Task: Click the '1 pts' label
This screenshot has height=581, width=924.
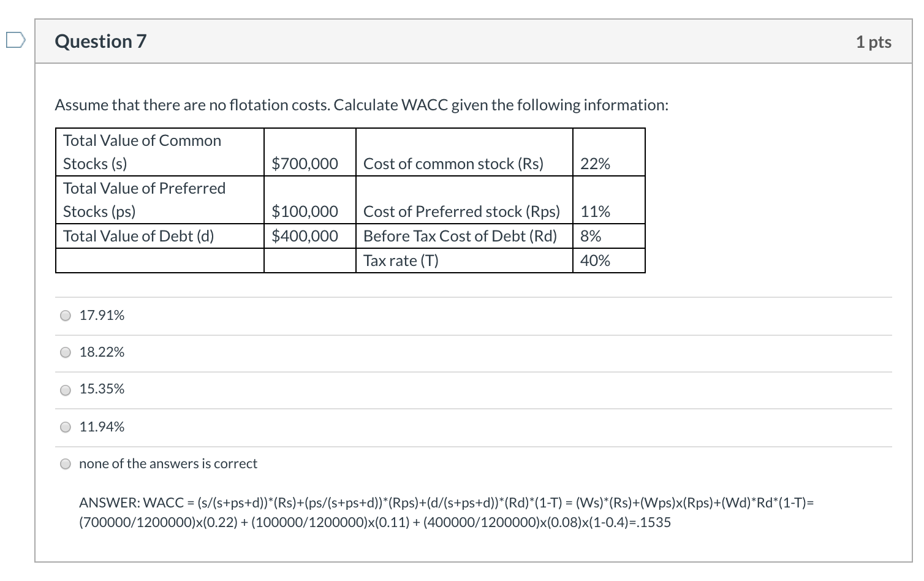Action: click(x=874, y=42)
